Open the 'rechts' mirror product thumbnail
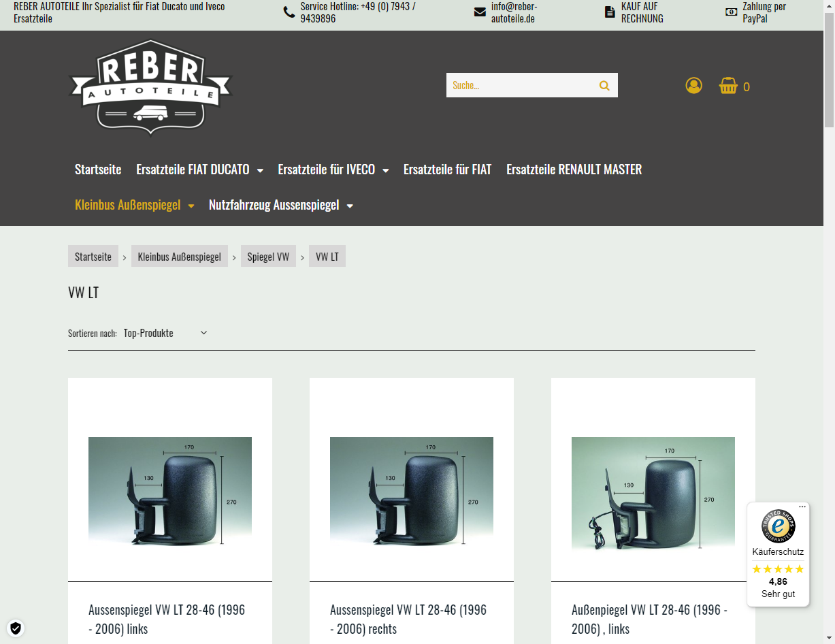 (412, 491)
